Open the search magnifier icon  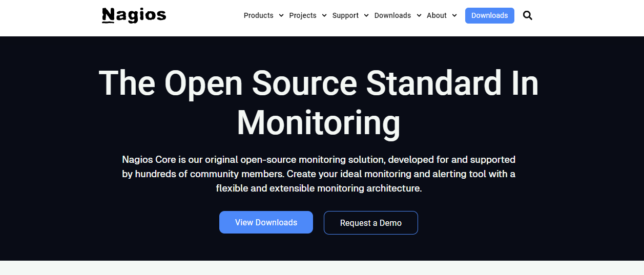pyautogui.click(x=528, y=15)
